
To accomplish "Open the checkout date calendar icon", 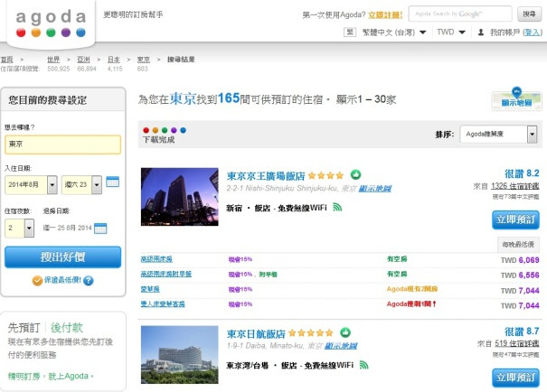I will 100,229.
